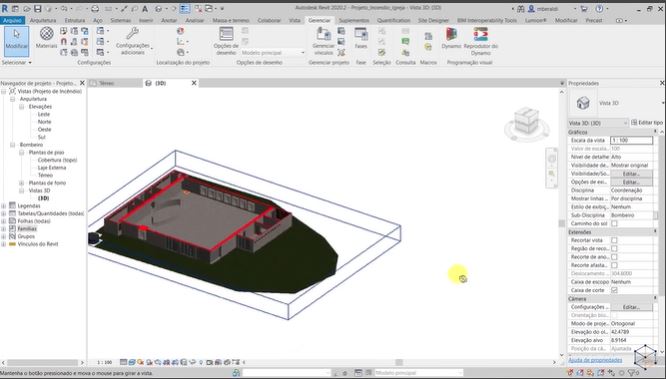Open Opções de desenho design options
This screenshot has height=379, width=666.
[x=226, y=41]
